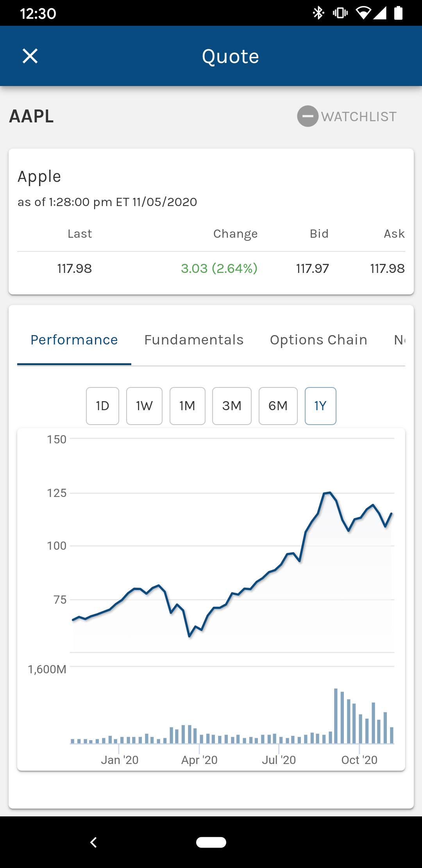Tap the Bluetooth status icon
Image resolution: width=422 pixels, height=868 pixels.
click(x=318, y=13)
